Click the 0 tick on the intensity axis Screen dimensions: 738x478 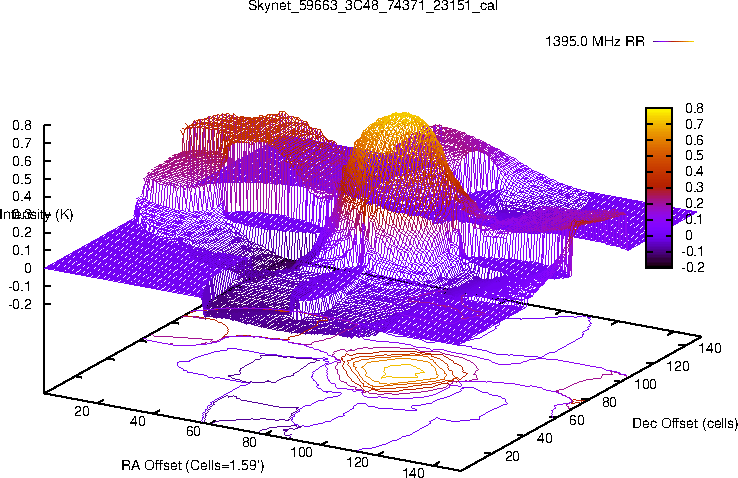click(x=28, y=269)
